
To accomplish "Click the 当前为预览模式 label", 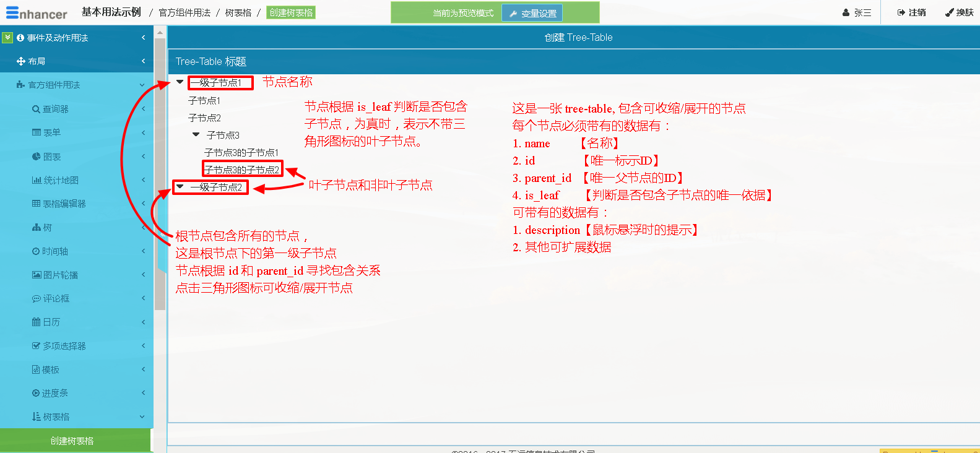I will pos(463,13).
